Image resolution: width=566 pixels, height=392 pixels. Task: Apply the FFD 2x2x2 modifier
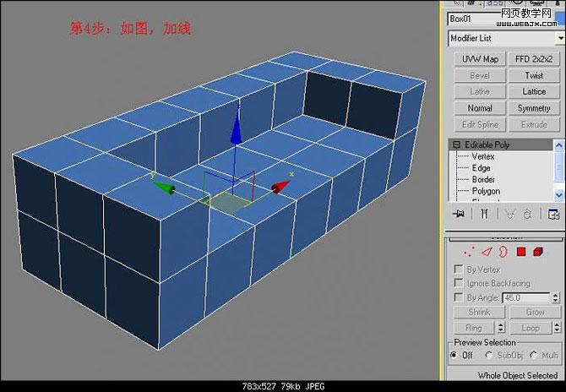coord(534,59)
